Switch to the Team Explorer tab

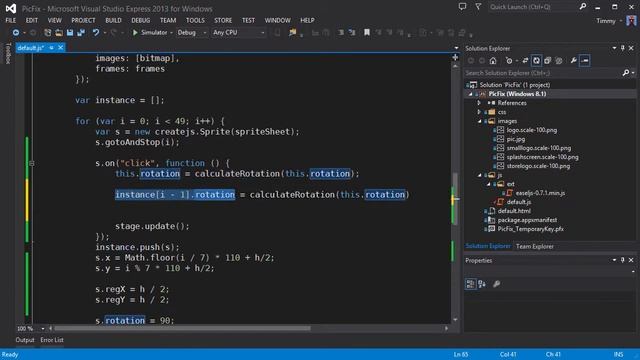(x=535, y=246)
